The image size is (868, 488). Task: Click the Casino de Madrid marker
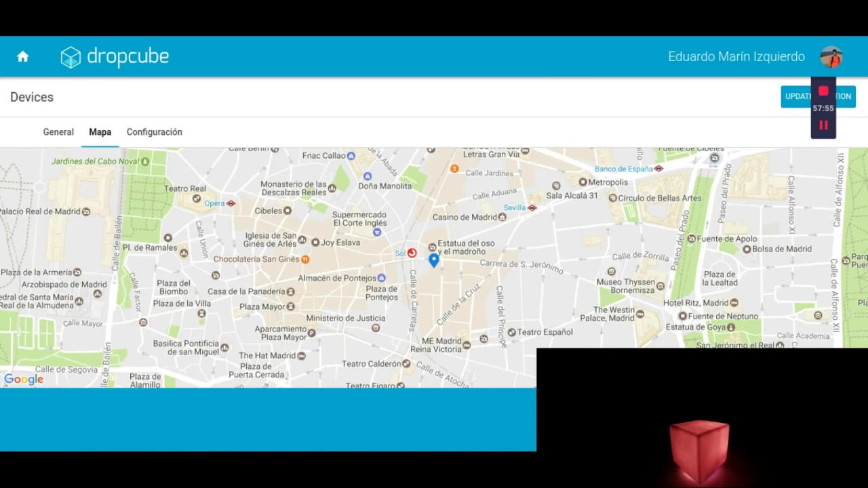502,217
